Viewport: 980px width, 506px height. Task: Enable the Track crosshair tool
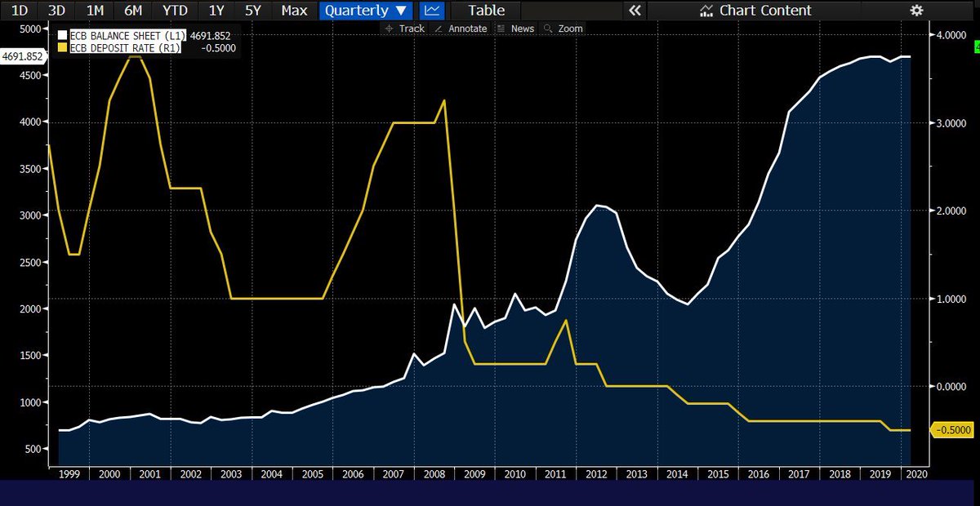405,29
